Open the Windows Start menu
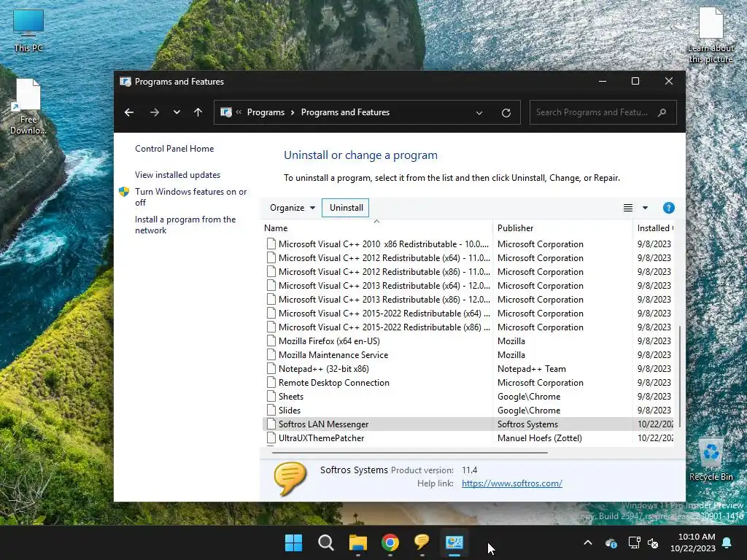Screen dimensions: 747x560 (x=293, y=542)
